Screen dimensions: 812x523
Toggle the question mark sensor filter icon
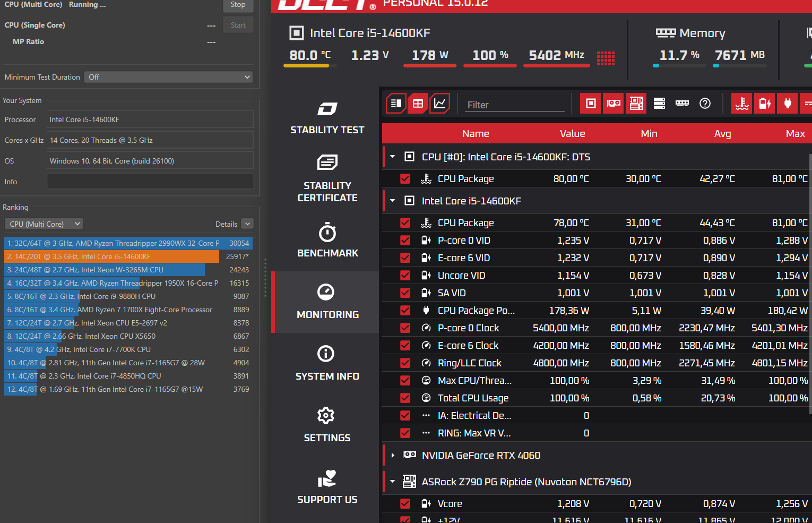pos(705,104)
